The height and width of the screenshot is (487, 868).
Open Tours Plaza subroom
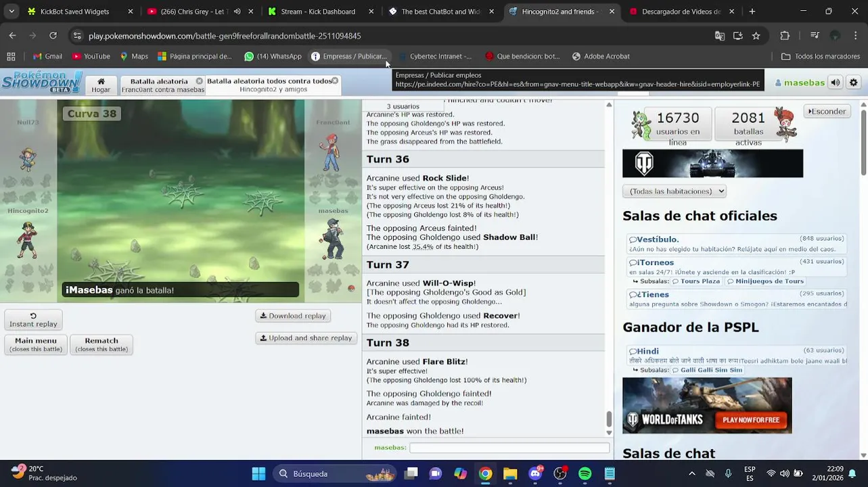click(x=695, y=281)
